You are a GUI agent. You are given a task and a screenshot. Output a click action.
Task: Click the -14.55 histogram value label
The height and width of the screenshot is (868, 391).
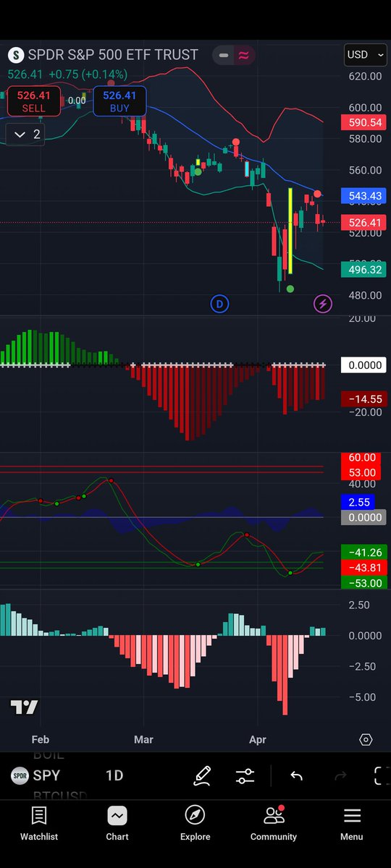pyautogui.click(x=365, y=399)
